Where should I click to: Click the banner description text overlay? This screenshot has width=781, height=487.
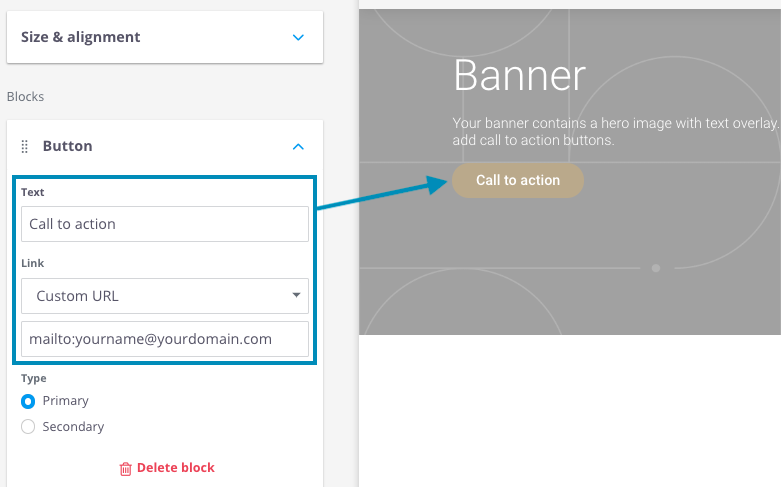click(616, 131)
